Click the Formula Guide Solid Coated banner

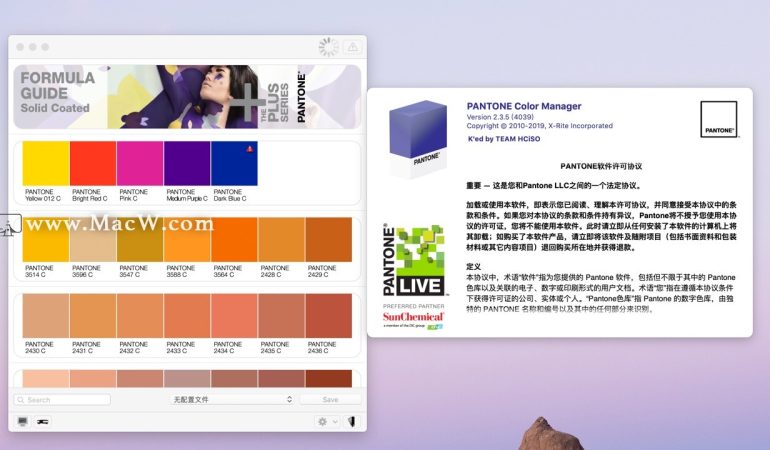pos(187,97)
